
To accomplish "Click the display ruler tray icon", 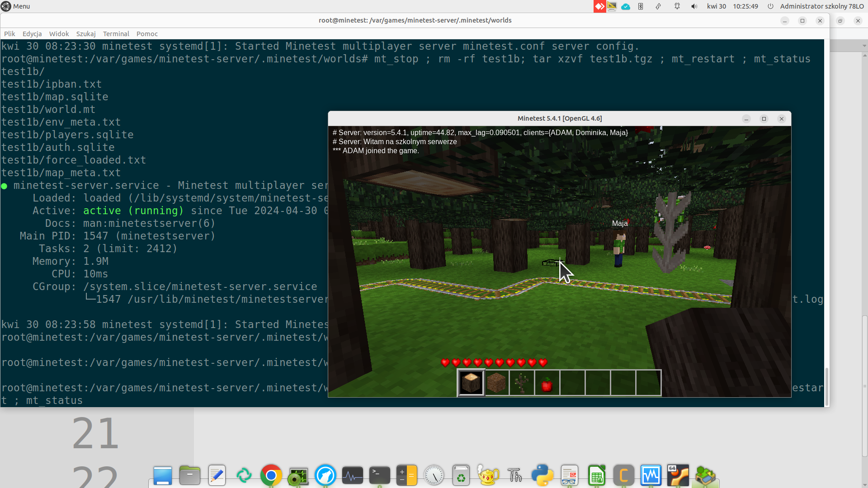I will click(612, 6).
